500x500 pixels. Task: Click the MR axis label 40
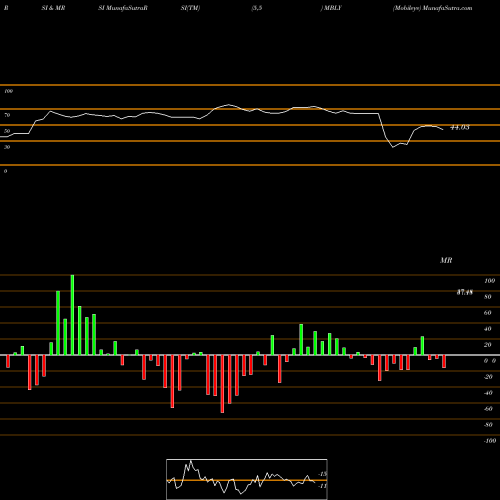tap(488, 329)
